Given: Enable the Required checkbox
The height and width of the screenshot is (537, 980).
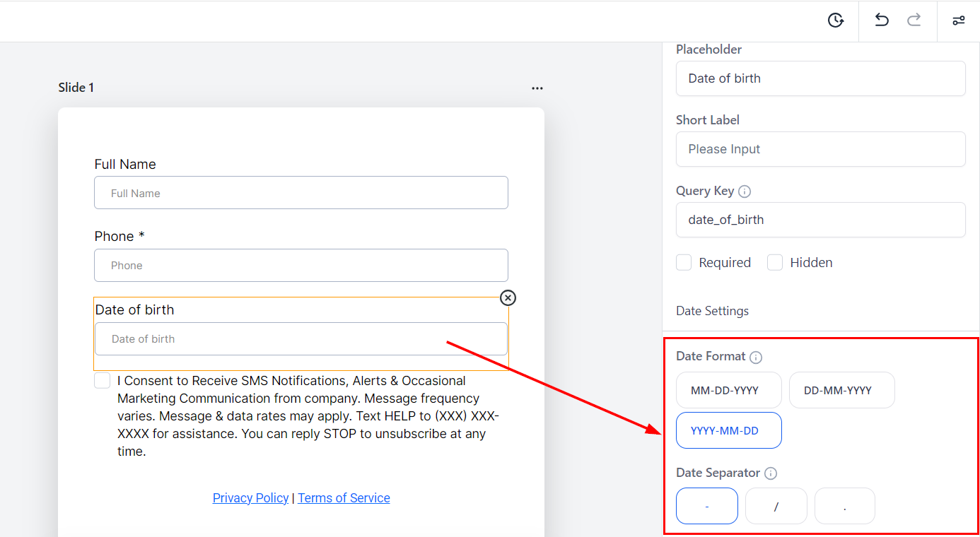Looking at the screenshot, I should pyautogui.click(x=684, y=263).
